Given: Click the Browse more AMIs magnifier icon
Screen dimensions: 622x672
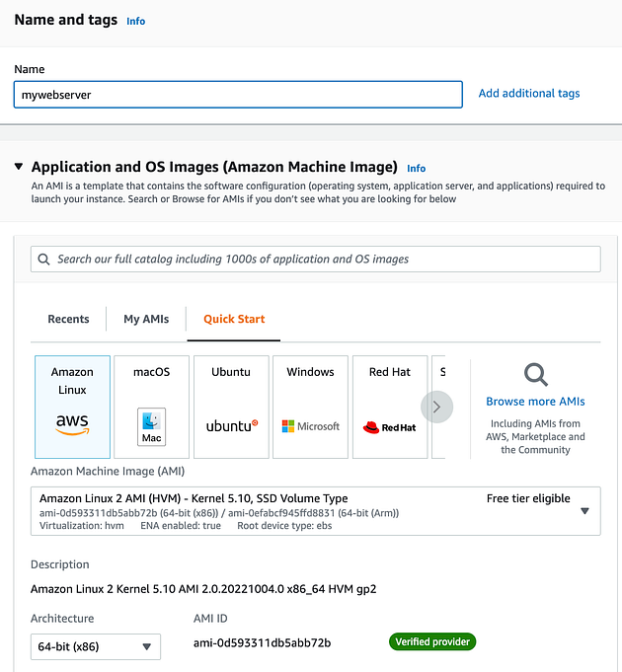Looking at the screenshot, I should [x=536, y=375].
